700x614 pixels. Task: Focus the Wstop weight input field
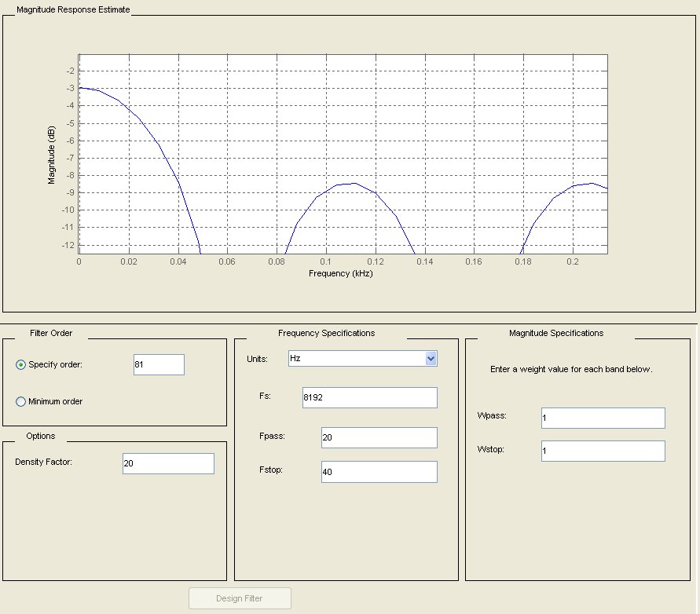(x=603, y=451)
